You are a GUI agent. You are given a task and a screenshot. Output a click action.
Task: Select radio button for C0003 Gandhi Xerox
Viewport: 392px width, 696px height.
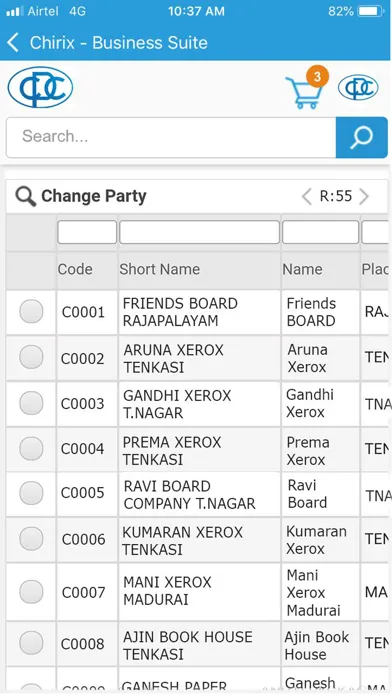pos(31,403)
